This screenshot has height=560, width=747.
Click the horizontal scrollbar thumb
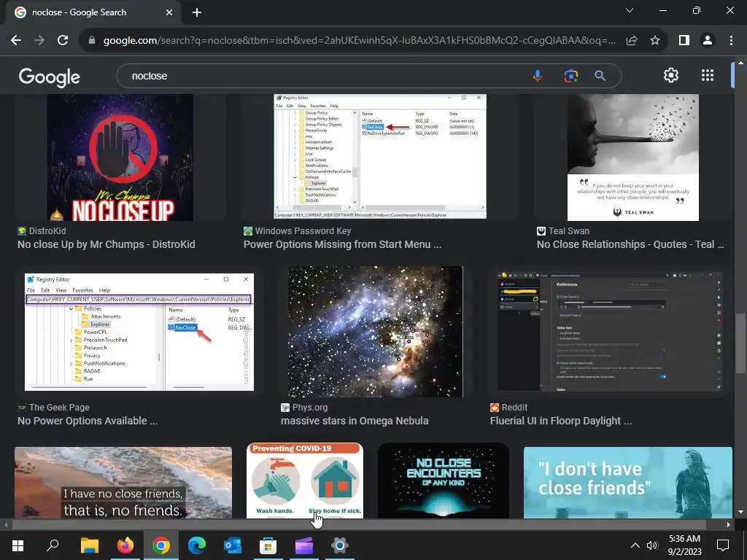(x=359, y=525)
